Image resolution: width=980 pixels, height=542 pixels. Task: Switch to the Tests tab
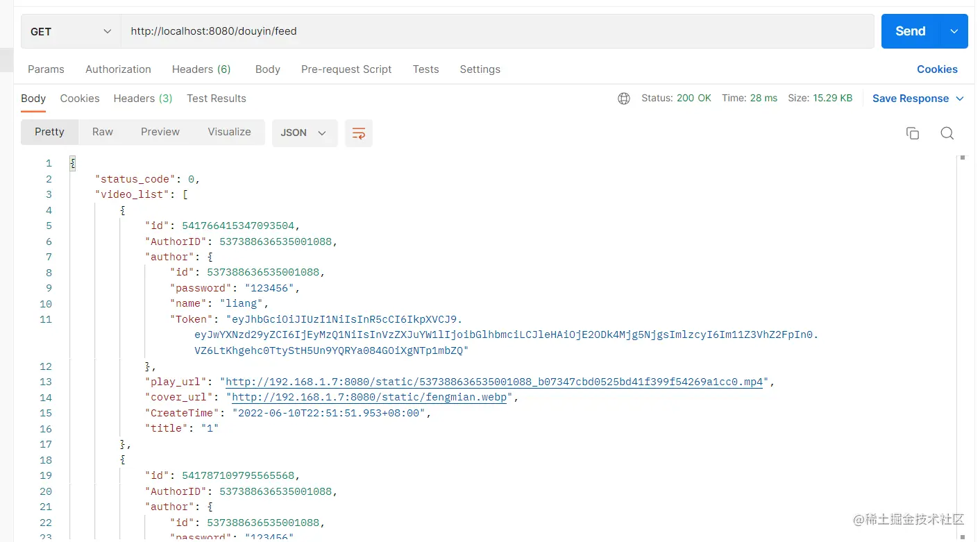point(425,69)
